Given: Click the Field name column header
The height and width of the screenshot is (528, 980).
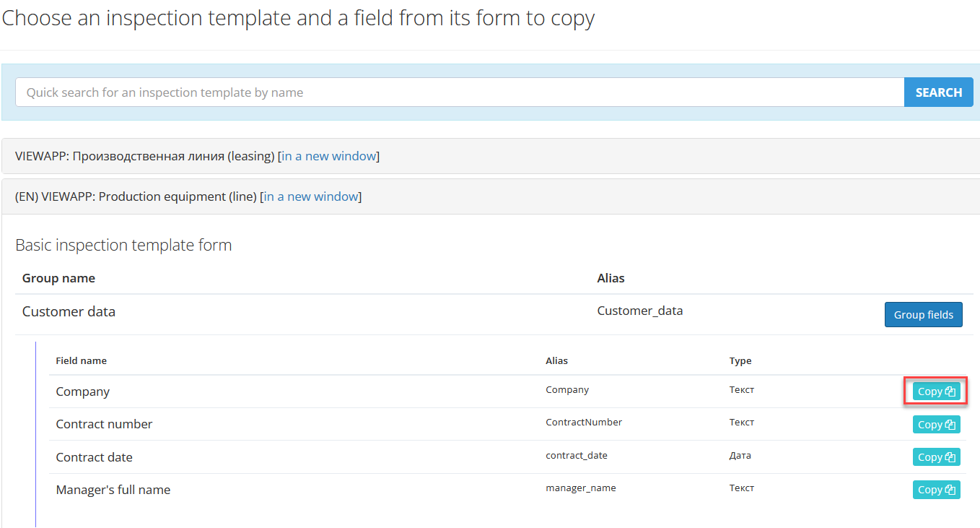Looking at the screenshot, I should point(81,360).
